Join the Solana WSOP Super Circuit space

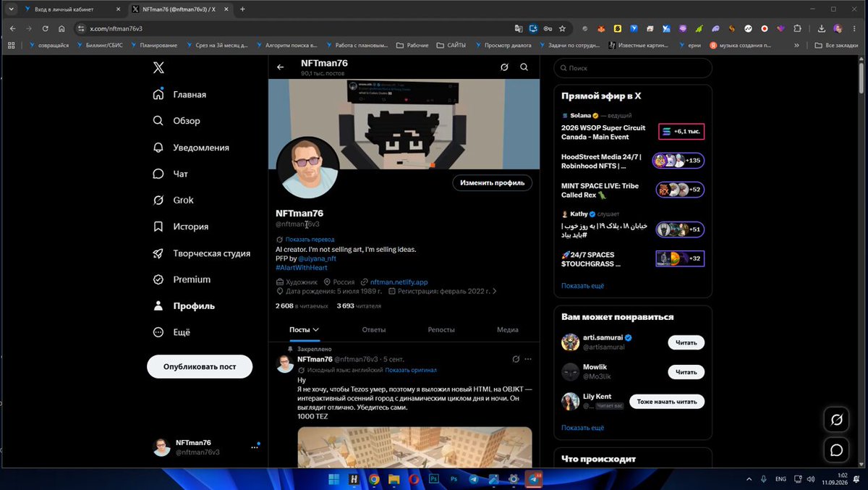pos(681,132)
